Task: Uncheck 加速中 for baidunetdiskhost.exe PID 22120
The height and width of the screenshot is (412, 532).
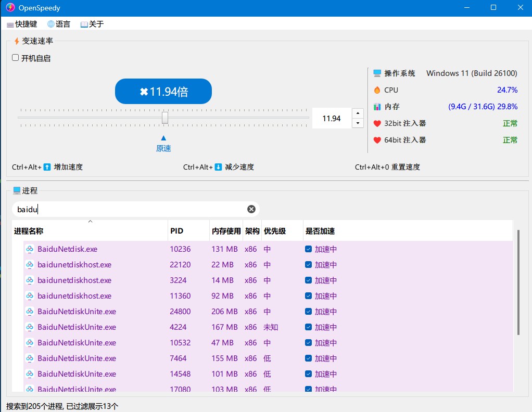Action: pyautogui.click(x=308, y=265)
